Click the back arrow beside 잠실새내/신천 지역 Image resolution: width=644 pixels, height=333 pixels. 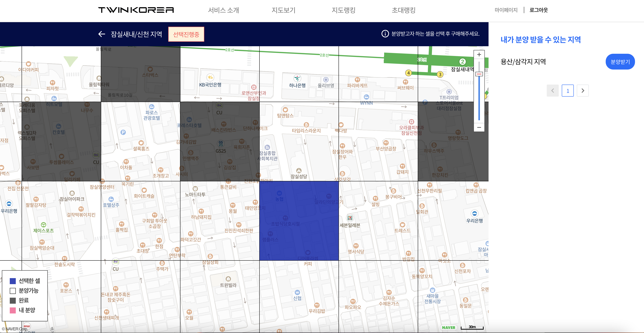[x=102, y=34]
